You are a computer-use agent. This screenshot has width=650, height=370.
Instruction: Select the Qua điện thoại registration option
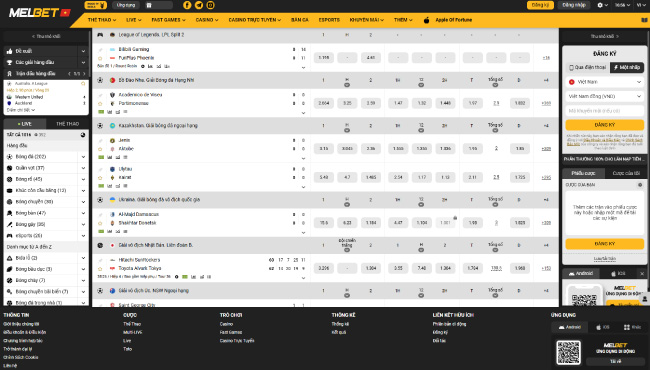(x=587, y=67)
